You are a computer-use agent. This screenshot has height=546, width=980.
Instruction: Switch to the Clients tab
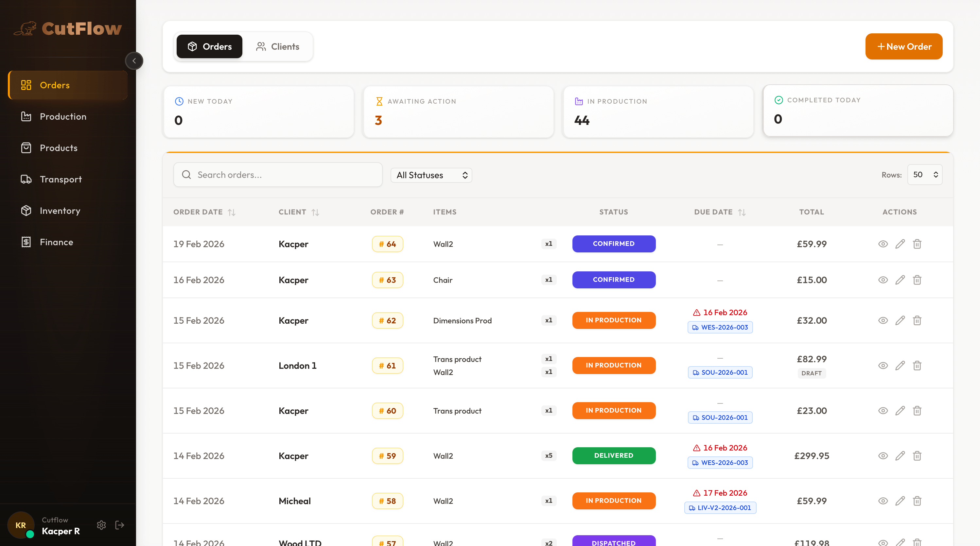coord(278,46)
